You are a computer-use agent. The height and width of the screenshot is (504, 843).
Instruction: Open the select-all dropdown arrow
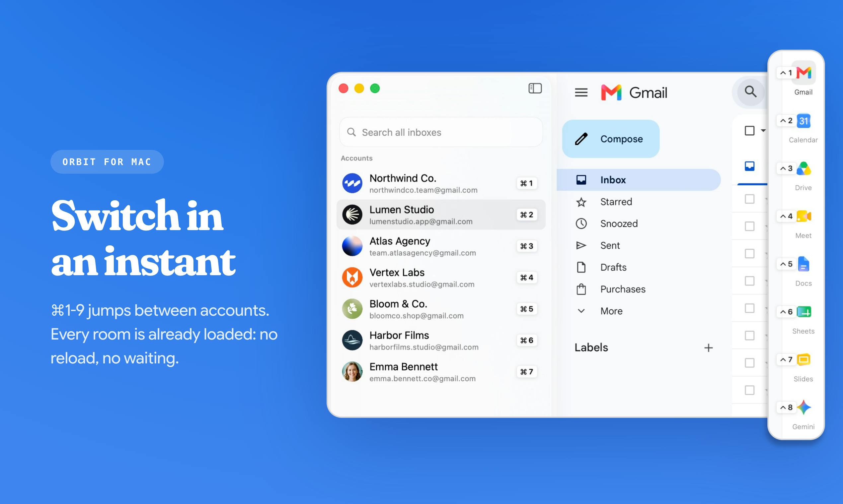[x=763, y=131]
